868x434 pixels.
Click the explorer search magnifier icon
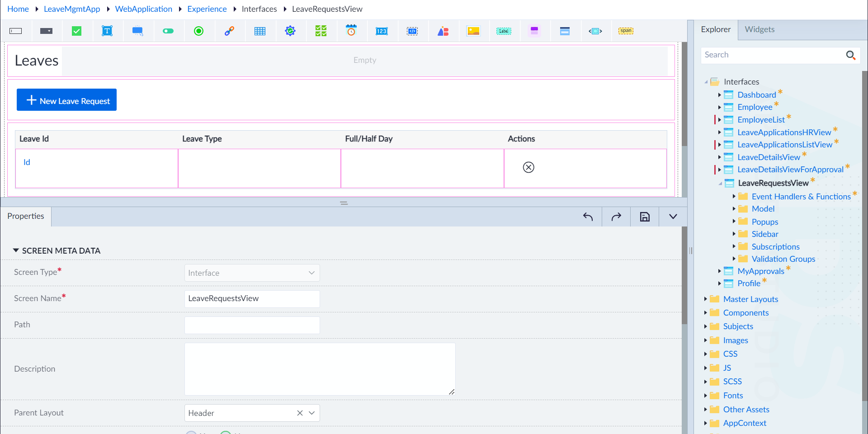point(851,55)
